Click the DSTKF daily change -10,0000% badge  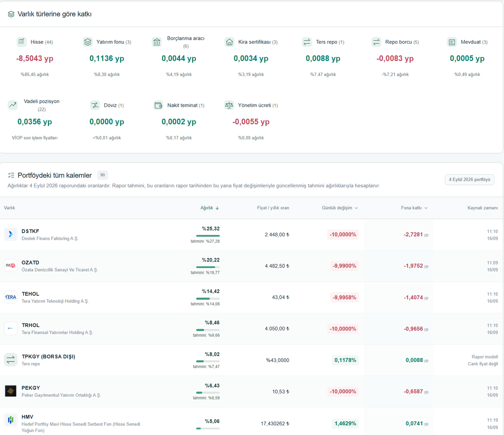click(x=343, y=235)
